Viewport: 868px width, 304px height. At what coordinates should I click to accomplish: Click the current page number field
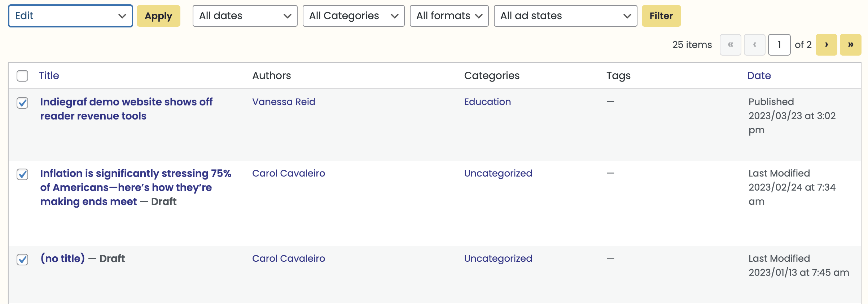[779, 45]
